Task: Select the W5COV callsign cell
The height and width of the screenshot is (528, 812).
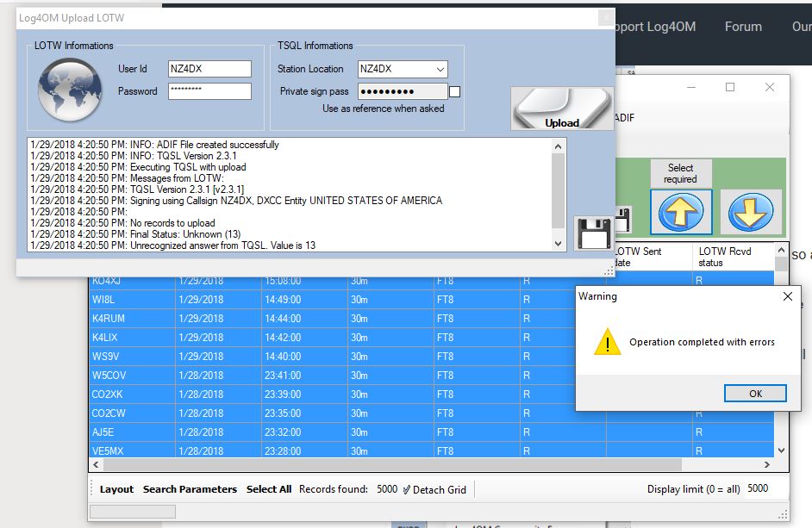Action: (132, 376)
